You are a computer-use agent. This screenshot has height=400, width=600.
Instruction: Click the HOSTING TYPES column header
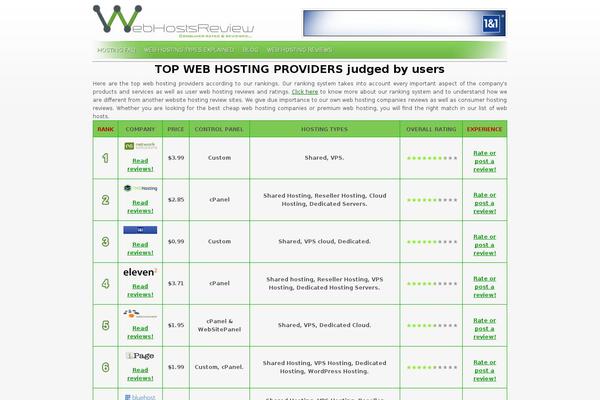(x=324, y=129)
